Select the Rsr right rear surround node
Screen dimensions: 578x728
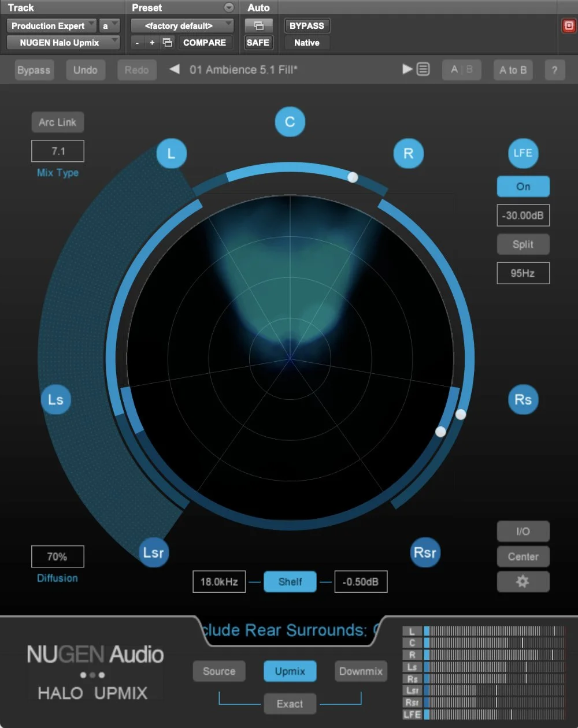(425, 552)
